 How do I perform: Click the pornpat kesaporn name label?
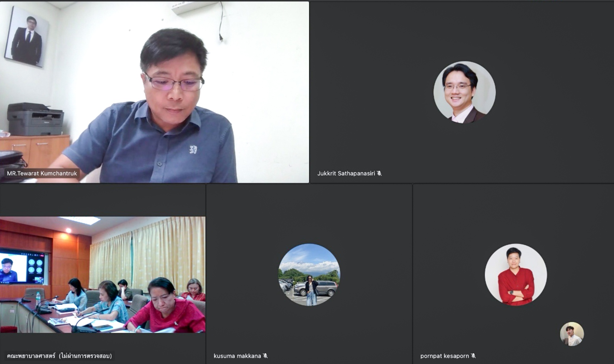click(444, 356)
